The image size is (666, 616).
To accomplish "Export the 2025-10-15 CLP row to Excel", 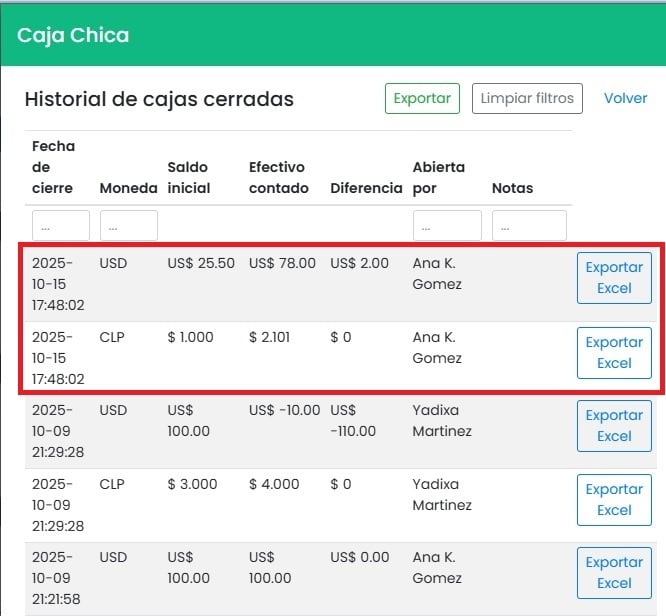I will tap(613, 353).
